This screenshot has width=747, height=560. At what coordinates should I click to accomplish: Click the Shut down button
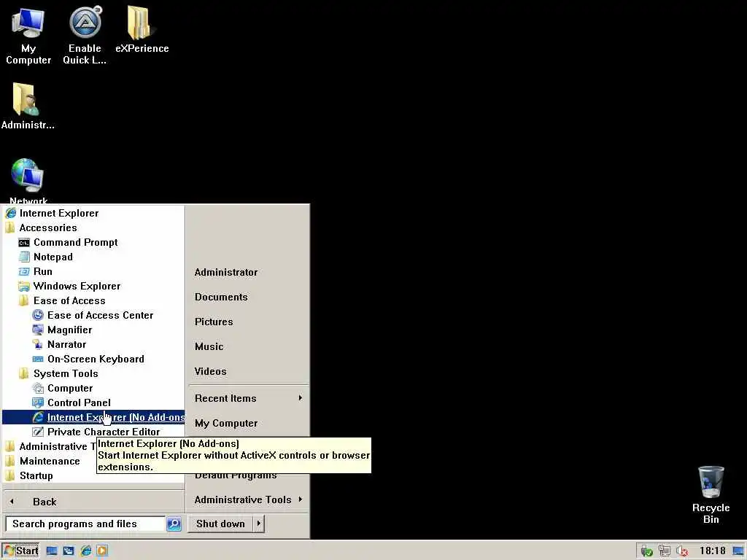pyautogui.click(x=220, y=524)
